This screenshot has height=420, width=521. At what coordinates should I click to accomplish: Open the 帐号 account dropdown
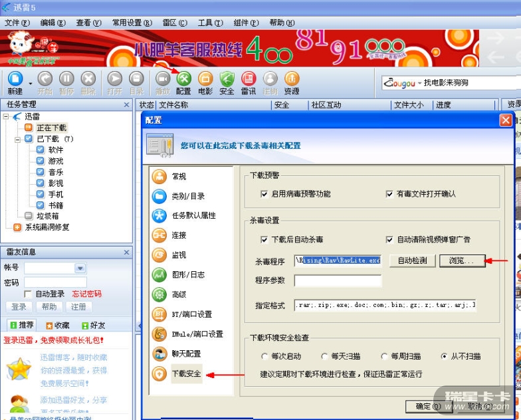80,268
